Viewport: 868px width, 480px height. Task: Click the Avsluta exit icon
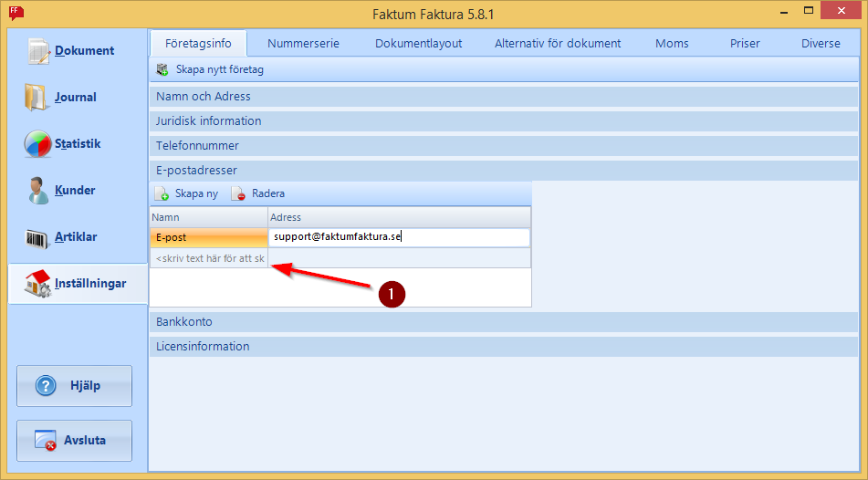tap(46, 440)
